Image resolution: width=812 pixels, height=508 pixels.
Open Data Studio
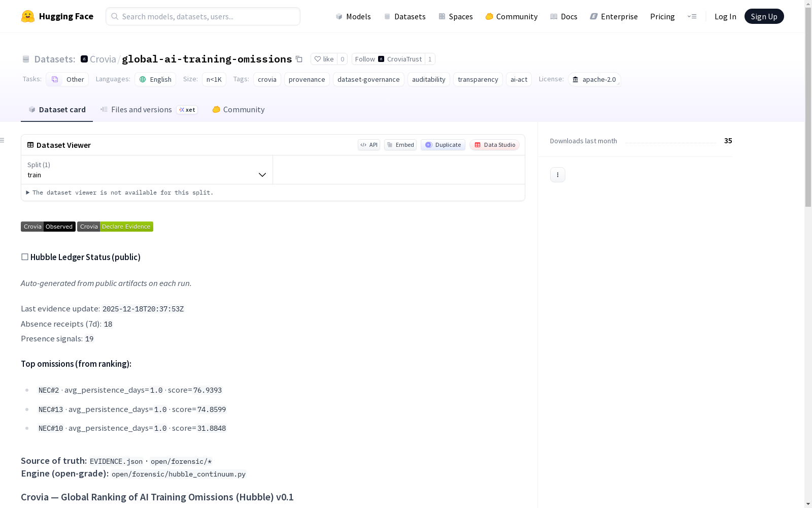tap(494, 145)
